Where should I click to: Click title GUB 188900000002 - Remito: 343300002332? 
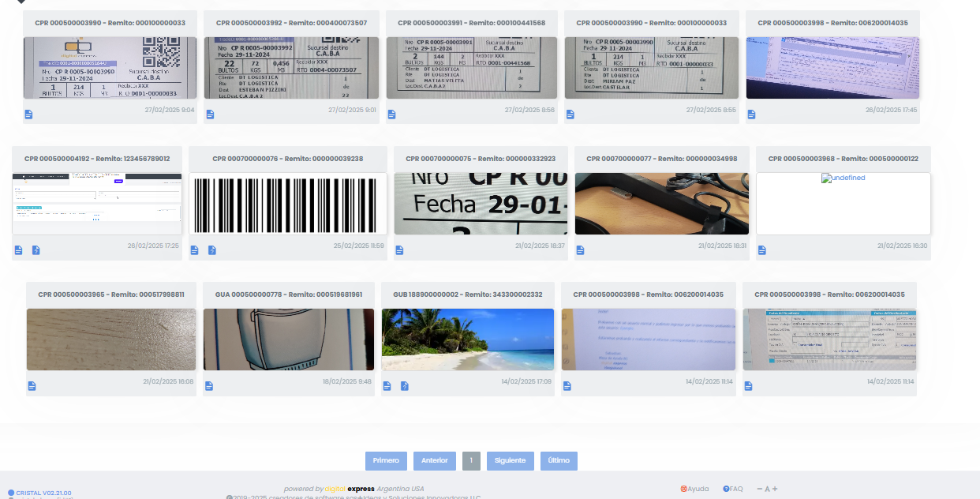tap(468, 295)
